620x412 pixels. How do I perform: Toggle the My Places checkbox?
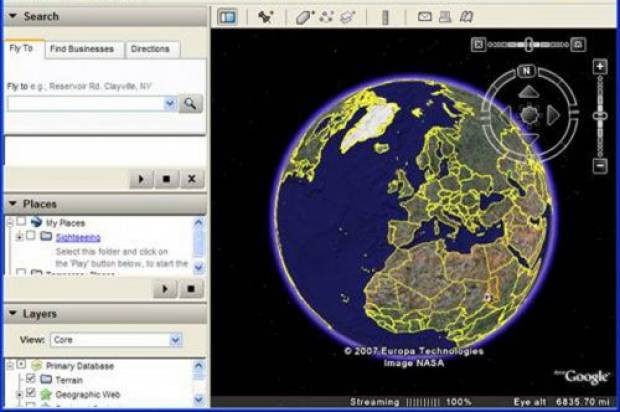click(21, 221)
